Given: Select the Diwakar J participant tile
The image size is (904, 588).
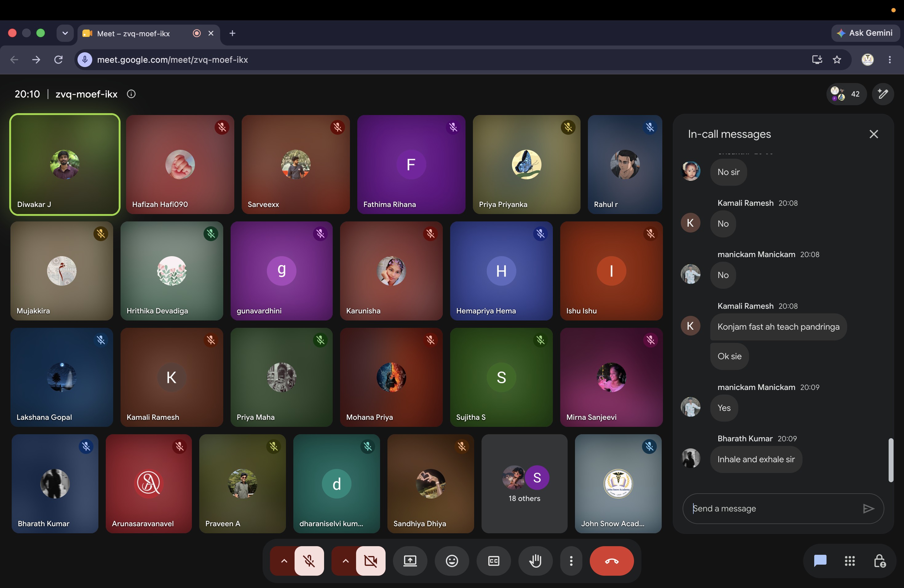Looking at the screenshot, I should pyautogui.click(x=65, y=165).
